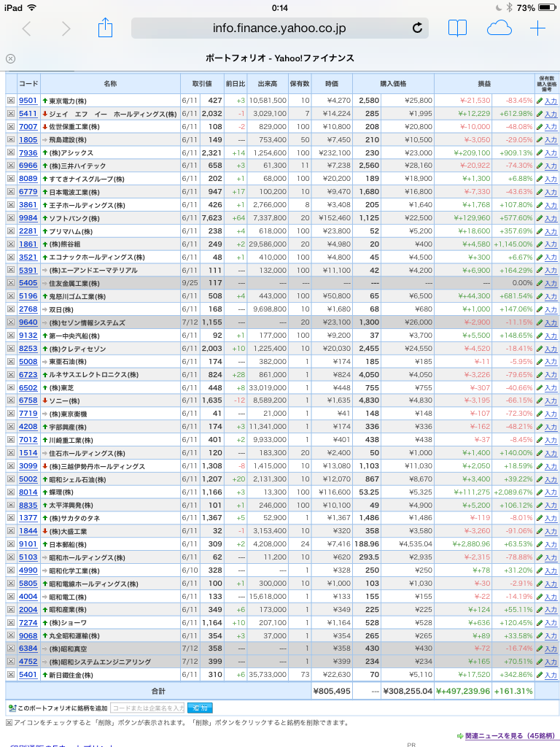Open 関連ニュースを見る (45銘柄) link
This screenshot has width=560, height=747.
click(510, 735)
